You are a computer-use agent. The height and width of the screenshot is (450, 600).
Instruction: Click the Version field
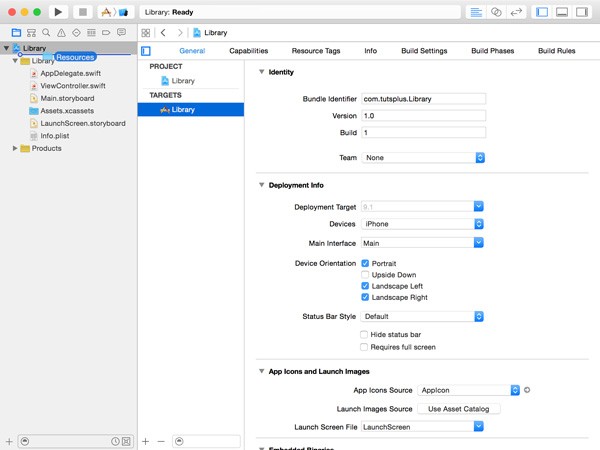pos(424,116)
